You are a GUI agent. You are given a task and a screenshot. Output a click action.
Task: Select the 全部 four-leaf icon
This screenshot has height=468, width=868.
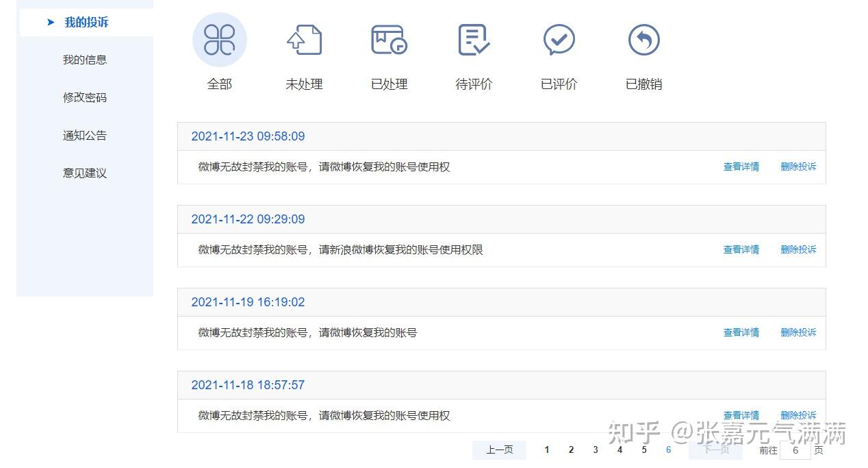(220, 40)
